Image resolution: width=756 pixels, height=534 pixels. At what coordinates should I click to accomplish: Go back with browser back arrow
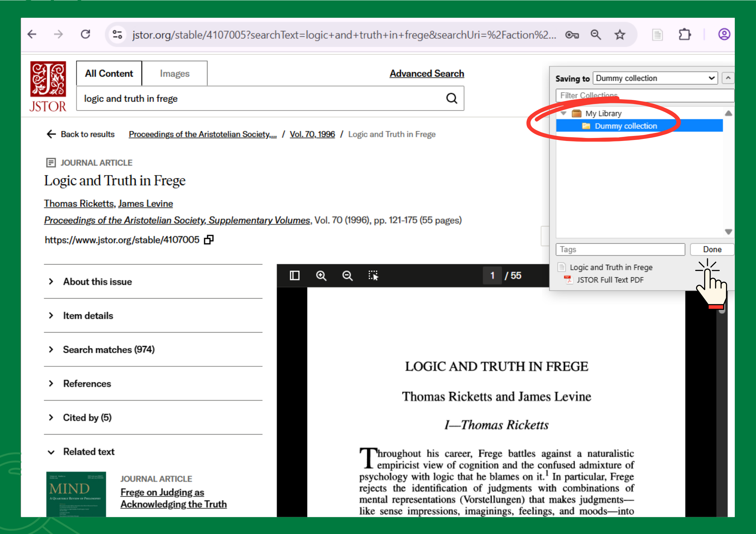(x=32, y=34)
